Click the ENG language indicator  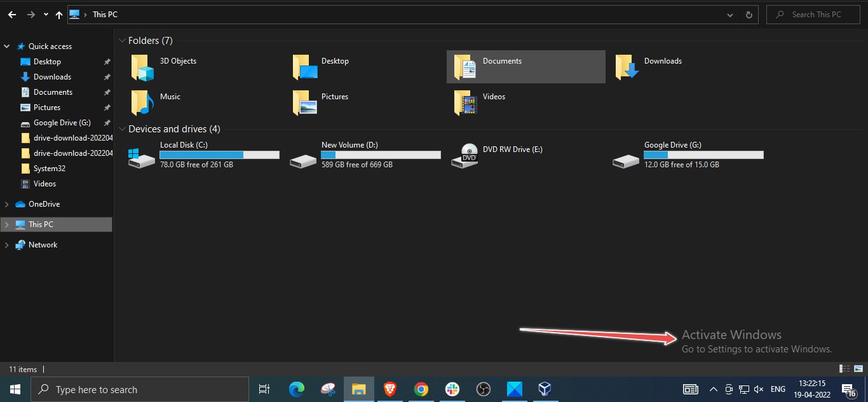pyautogui.click(x=778, y=389)
